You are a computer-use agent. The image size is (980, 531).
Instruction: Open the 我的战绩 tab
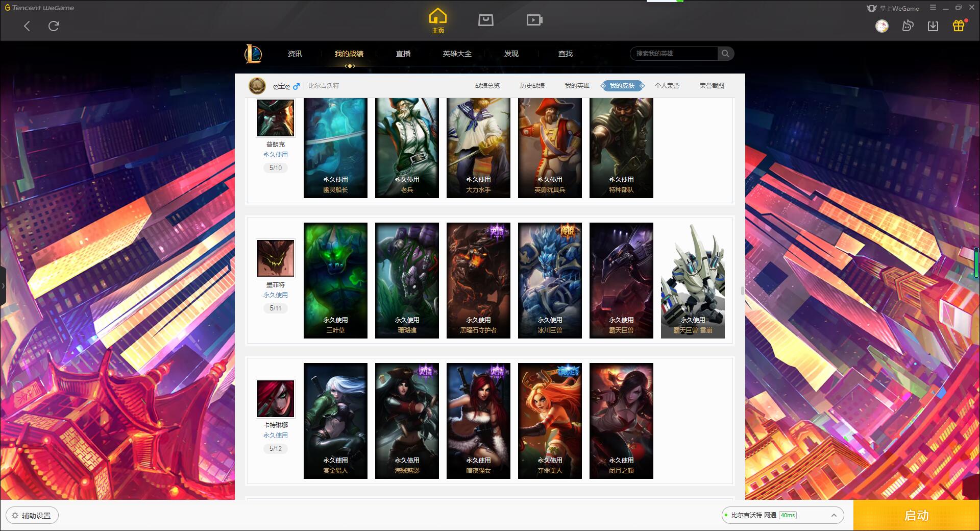click(349, 54)
